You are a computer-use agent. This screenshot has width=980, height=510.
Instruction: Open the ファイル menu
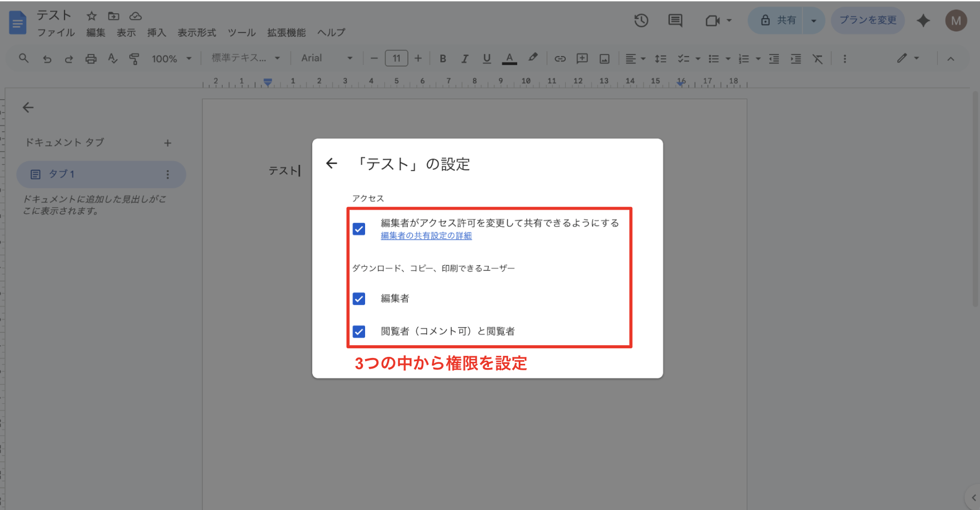click(56, 33)
